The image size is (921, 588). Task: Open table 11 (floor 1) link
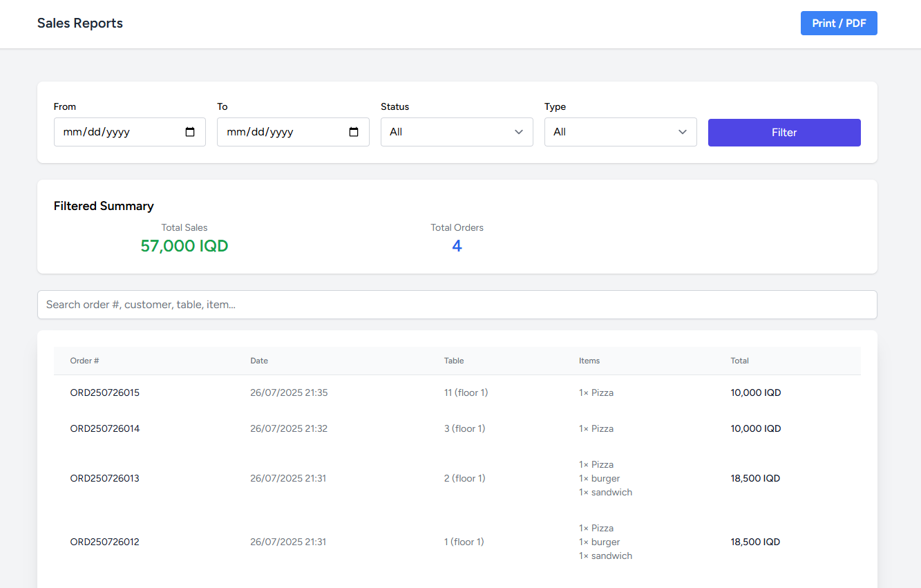pos(466,392)
